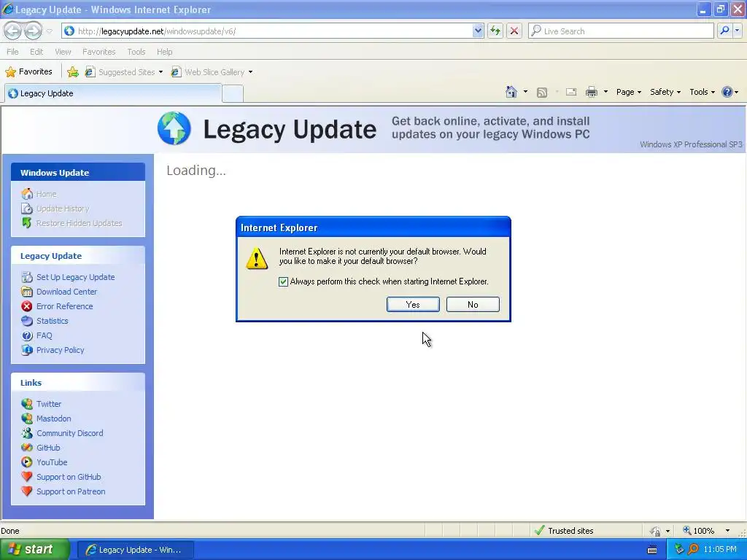Open the Help menu

(164, 52)
